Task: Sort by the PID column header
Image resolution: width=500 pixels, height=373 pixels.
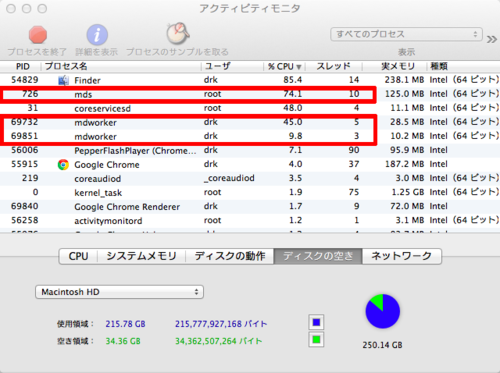Action: click(22, 66)
